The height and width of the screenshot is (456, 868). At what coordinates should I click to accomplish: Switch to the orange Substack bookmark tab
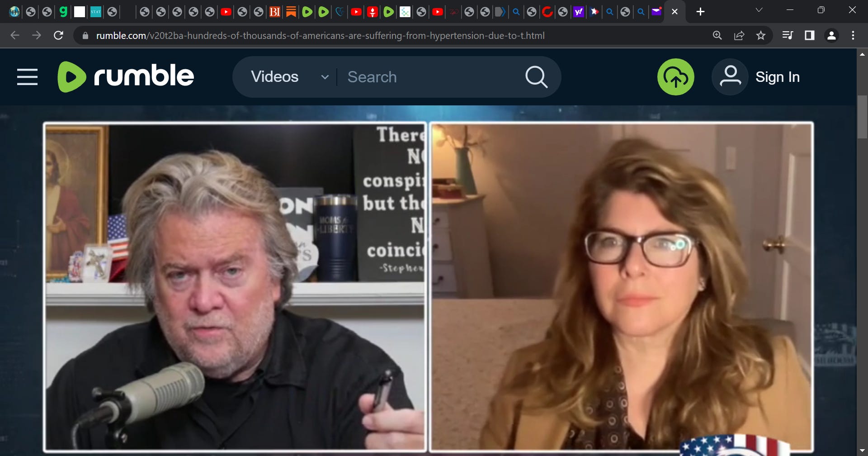point(291,12)
